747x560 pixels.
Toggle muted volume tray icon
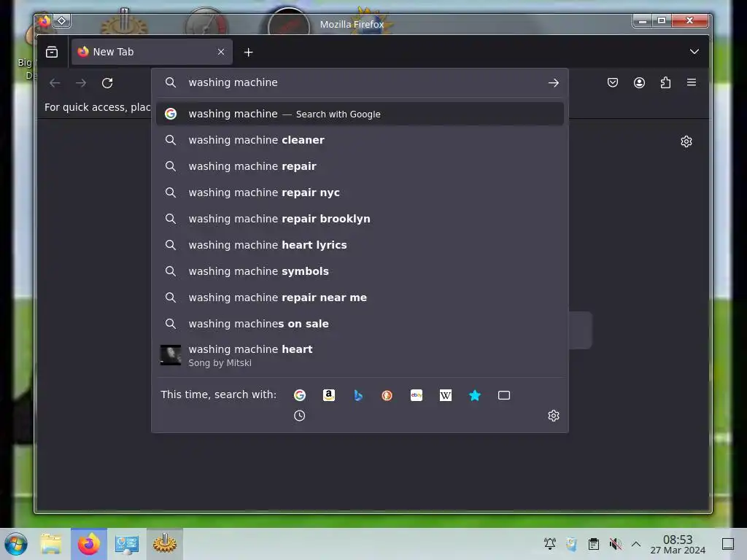615,543
